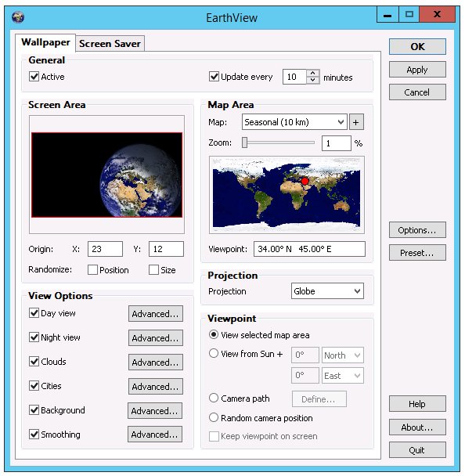Open Advanced settings for Night view
This screenshot has width=465, height=476.
coord(156,338)
